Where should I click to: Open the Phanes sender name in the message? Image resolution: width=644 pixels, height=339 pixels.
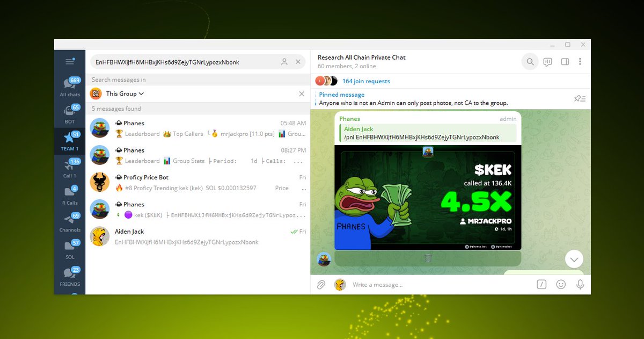[x=349, y=119]
